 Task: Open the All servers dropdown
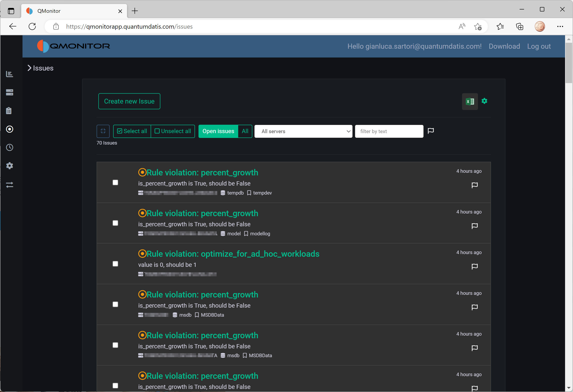[303, 131]
